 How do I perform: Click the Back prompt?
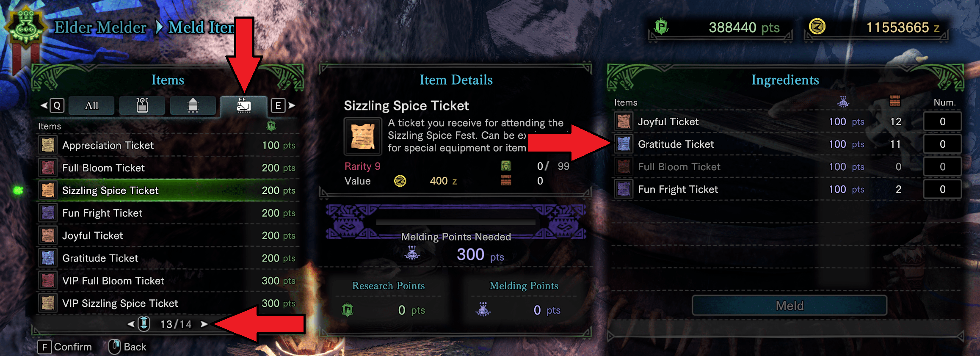click(x=128, y=347)
